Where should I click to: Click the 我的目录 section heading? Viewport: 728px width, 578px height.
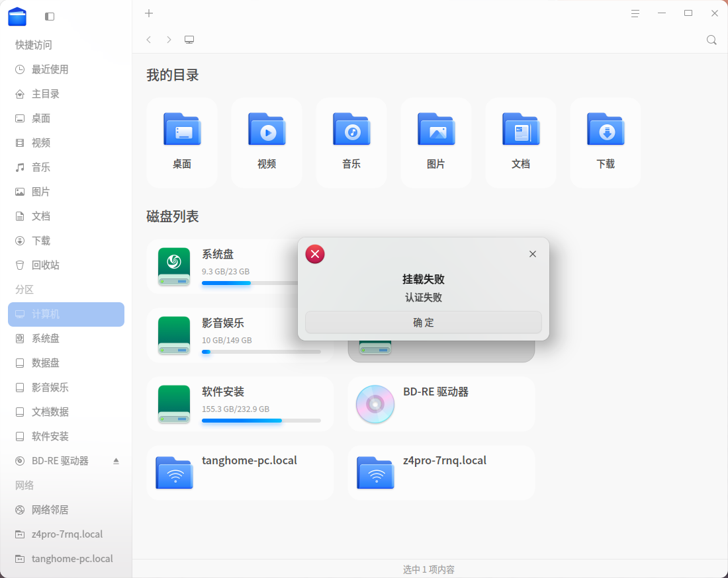(x=173, y=75)
